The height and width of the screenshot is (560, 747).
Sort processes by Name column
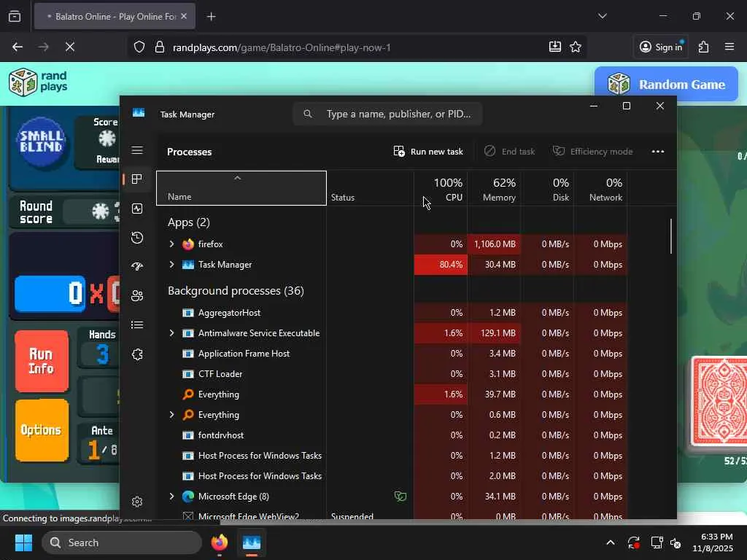241,188
